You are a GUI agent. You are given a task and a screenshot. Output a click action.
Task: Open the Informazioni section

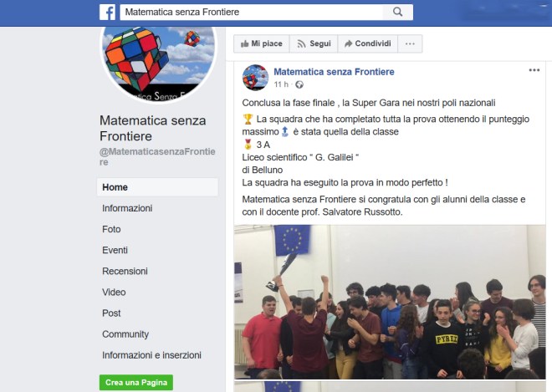(127, 208)
